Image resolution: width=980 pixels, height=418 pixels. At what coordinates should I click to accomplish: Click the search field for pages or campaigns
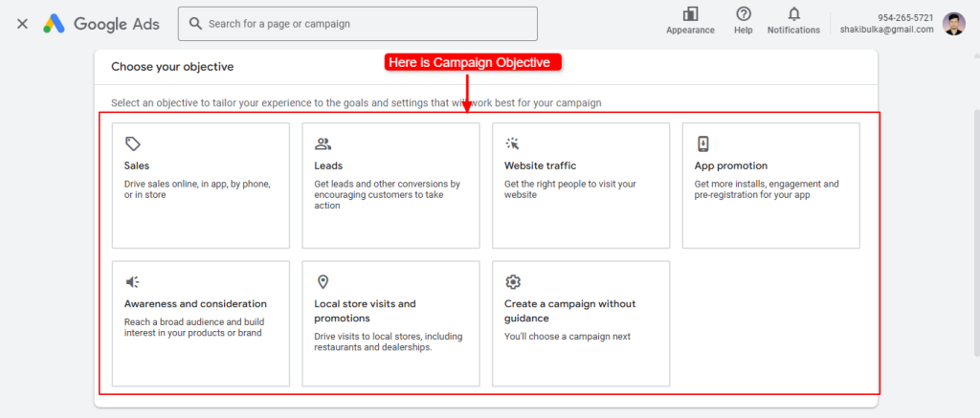tap(358, 23)
